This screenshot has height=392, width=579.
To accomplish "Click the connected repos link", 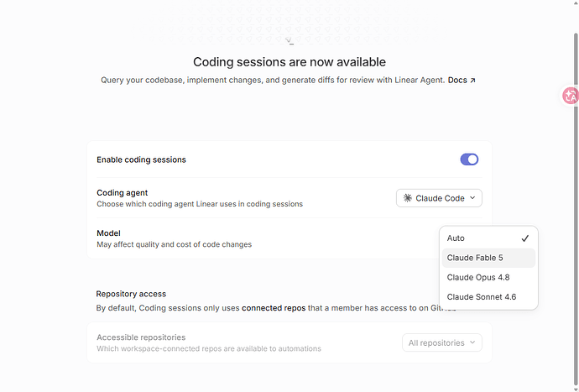I will [x=274, y=308].
